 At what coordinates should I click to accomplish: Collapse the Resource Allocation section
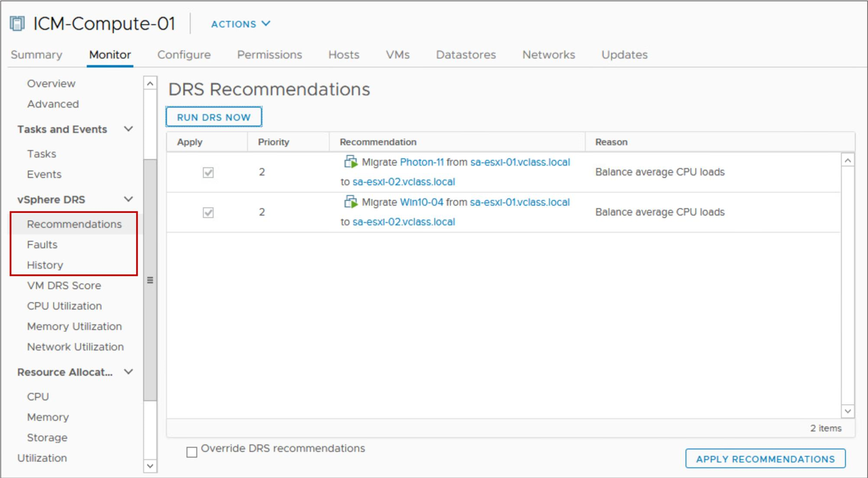click(x=128, y=371)
